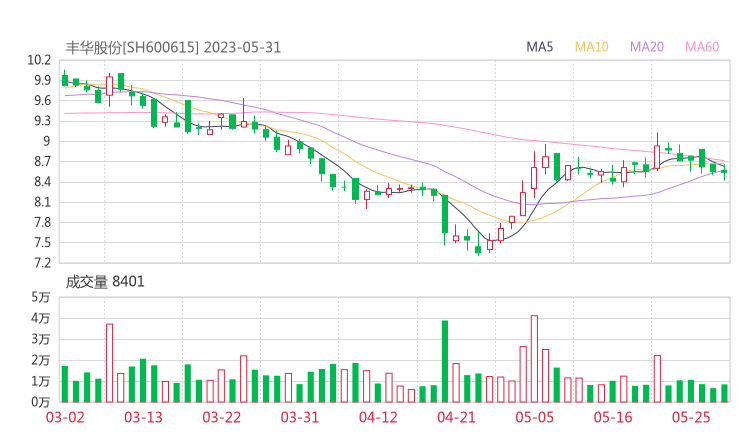Click the 1万 volume axis label
This screenshot has height=440, width=740.
pos(41,381)
